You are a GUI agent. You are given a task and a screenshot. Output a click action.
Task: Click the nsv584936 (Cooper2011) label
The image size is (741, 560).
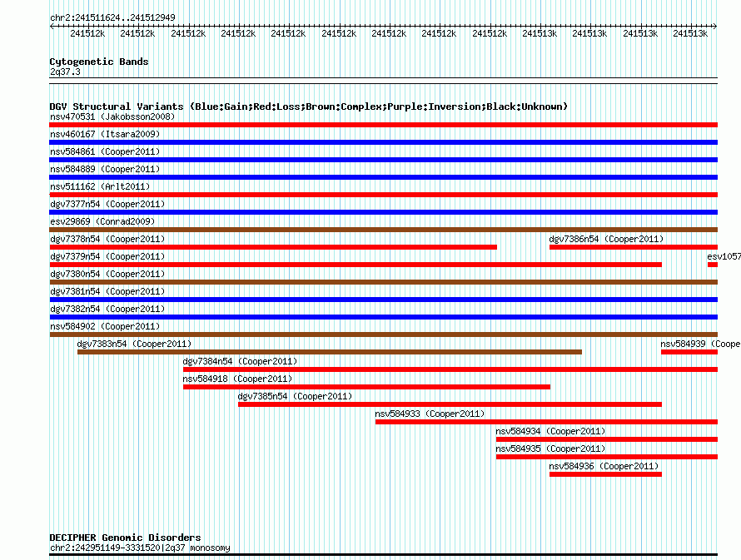(x=604, y=466)
